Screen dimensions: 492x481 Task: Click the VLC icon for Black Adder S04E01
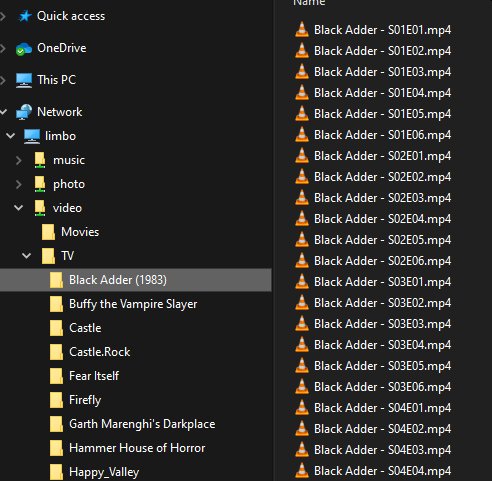[x=302, y=407]
